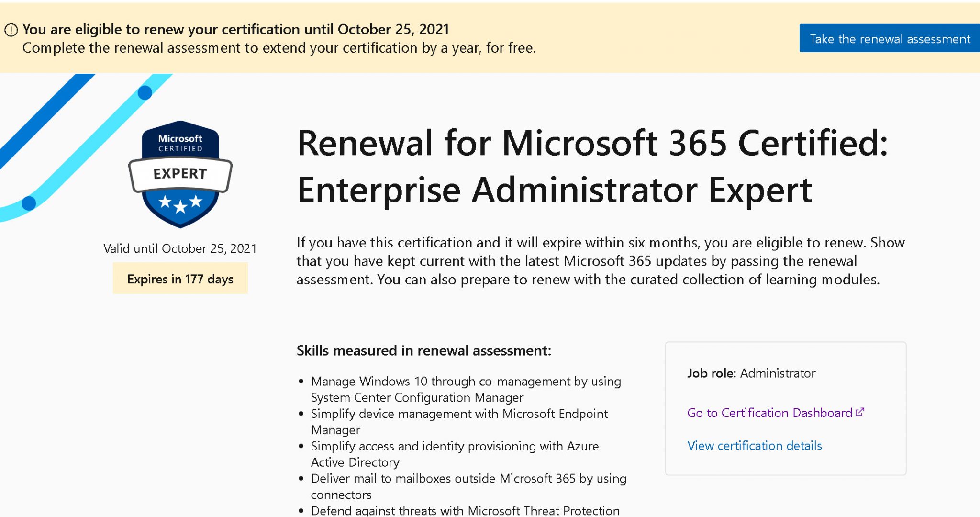Open View certification details
The width and height of the screenshot is (980, 517).
754,446
